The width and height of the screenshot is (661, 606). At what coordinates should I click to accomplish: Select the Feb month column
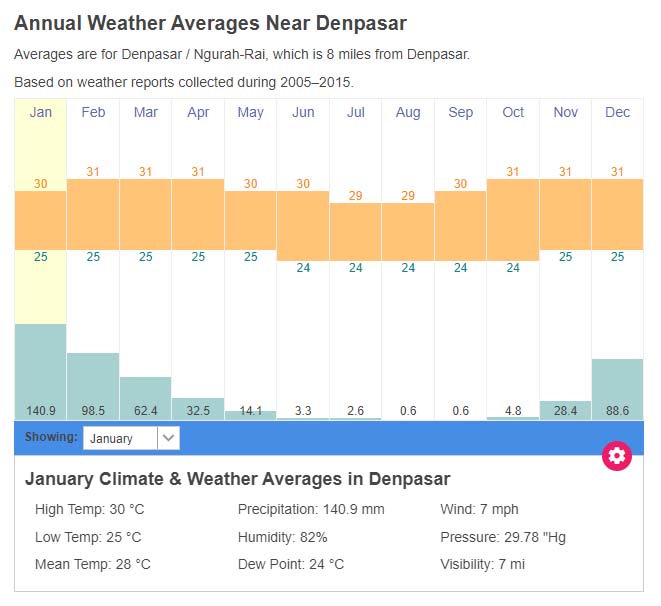(93, 112)
